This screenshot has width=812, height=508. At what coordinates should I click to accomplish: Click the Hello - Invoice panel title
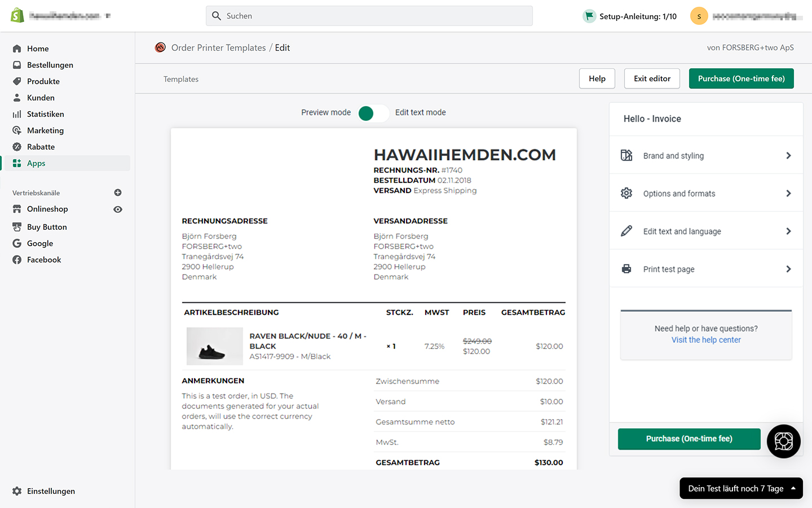pyautogui.click(x=652, y=119)
